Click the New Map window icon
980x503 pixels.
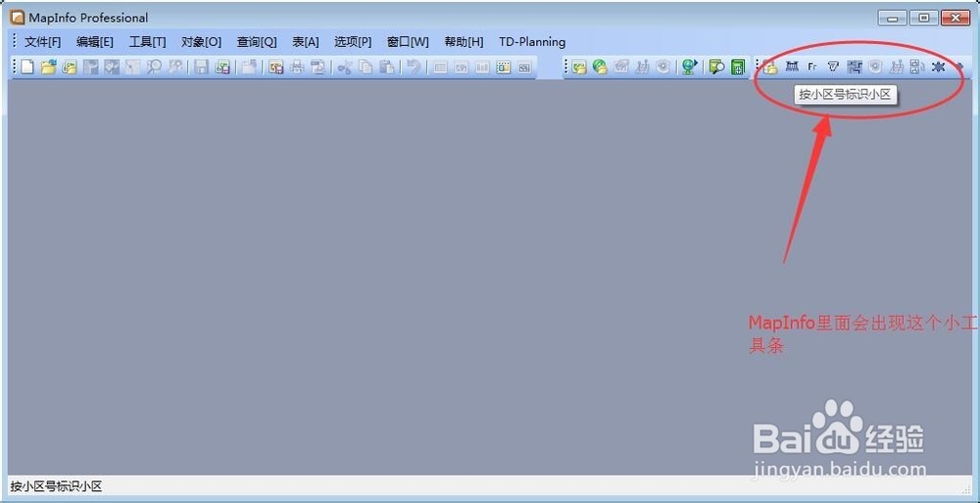[462, 68]
